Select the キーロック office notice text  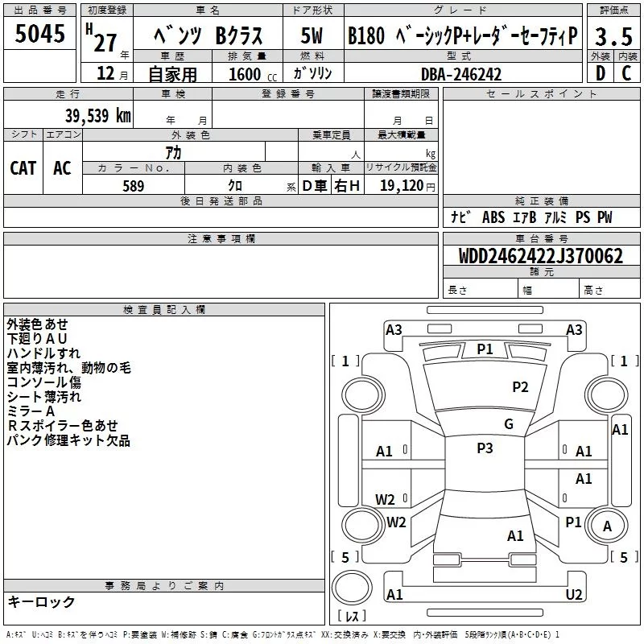(41, 602)
